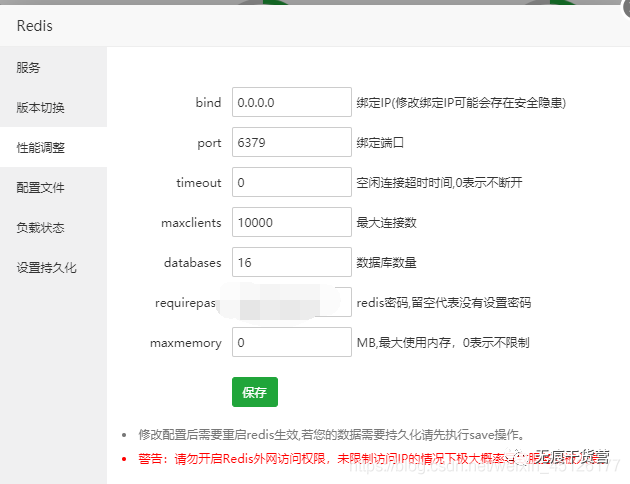Click the maxmemory label

[186, 343]
